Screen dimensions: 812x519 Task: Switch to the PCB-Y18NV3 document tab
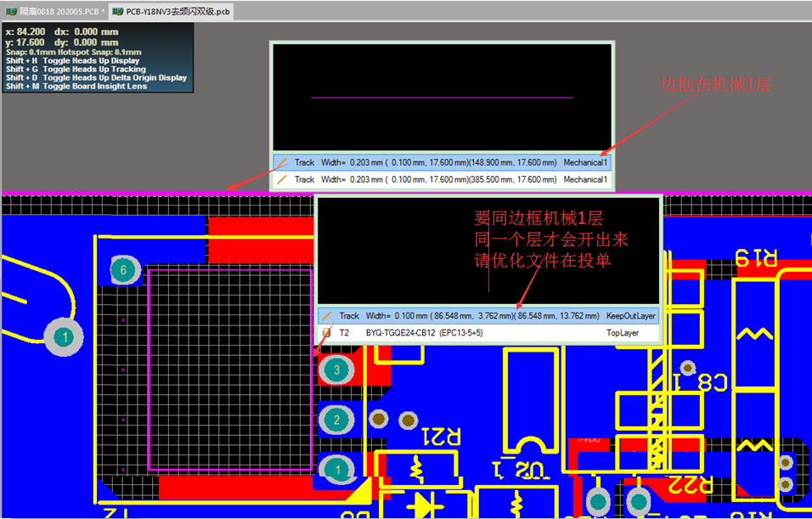coord(177,11)
